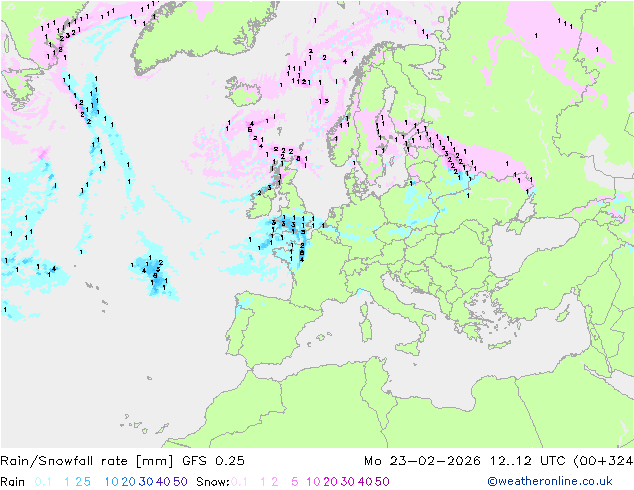The height and width of the screenshot is (490, 634).
Task: Pick the Rain 10 legend color value
Action: (112, 482)
